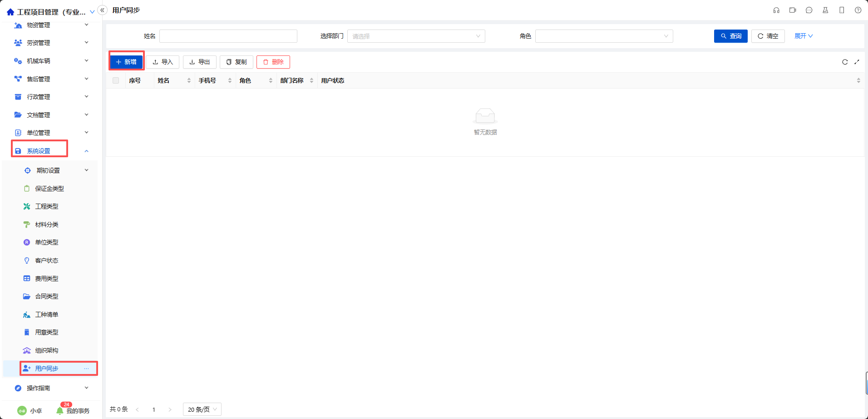Screen dimensions: 868x419
Task: Open the 角色 dropdown filter
Action: point(604,36)
